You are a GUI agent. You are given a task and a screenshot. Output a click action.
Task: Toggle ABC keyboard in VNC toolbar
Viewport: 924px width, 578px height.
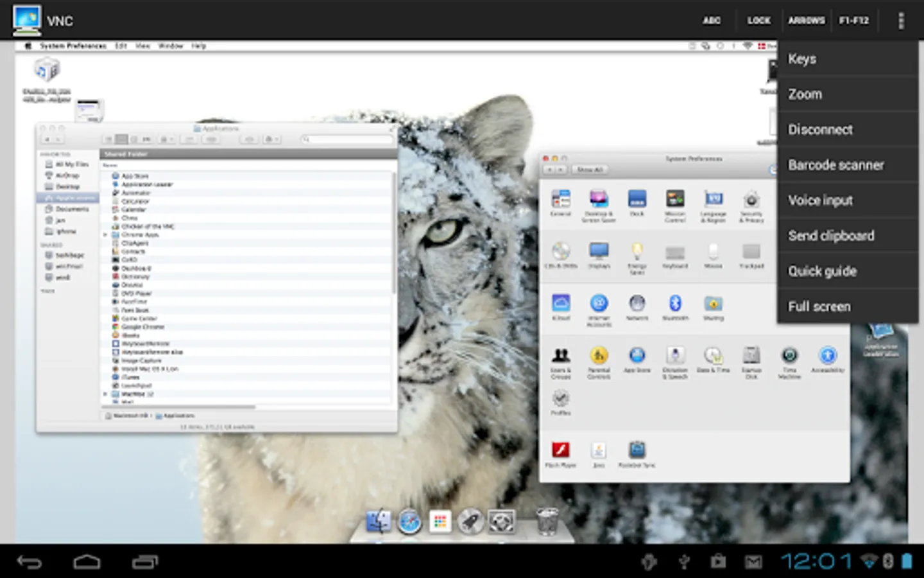[712, 21]
